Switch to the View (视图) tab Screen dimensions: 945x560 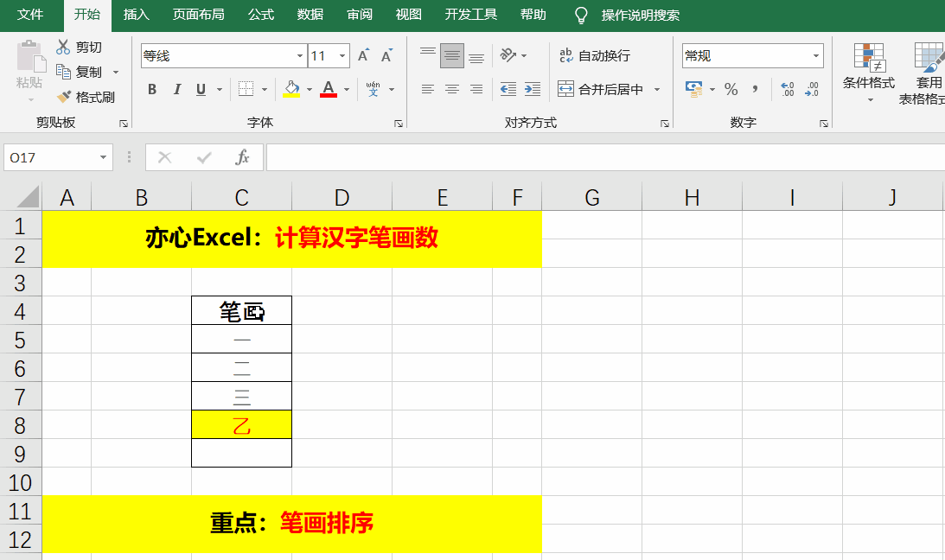[409, 15]
